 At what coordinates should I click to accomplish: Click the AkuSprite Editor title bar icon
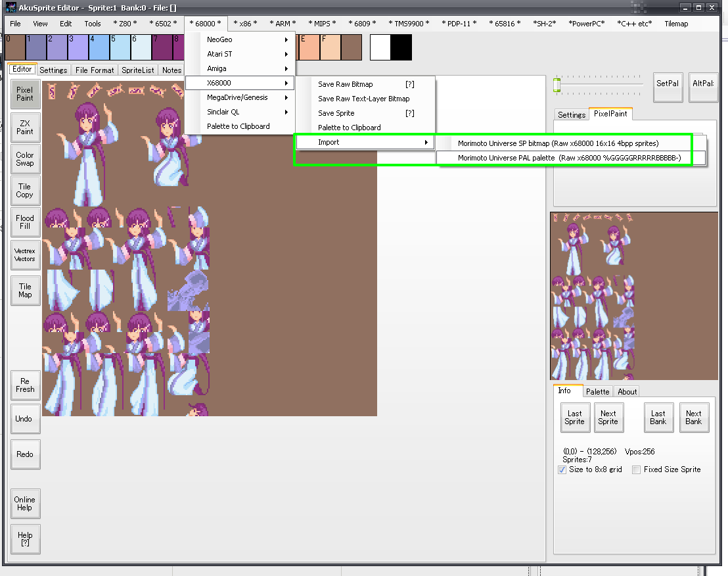click(11, 7)
